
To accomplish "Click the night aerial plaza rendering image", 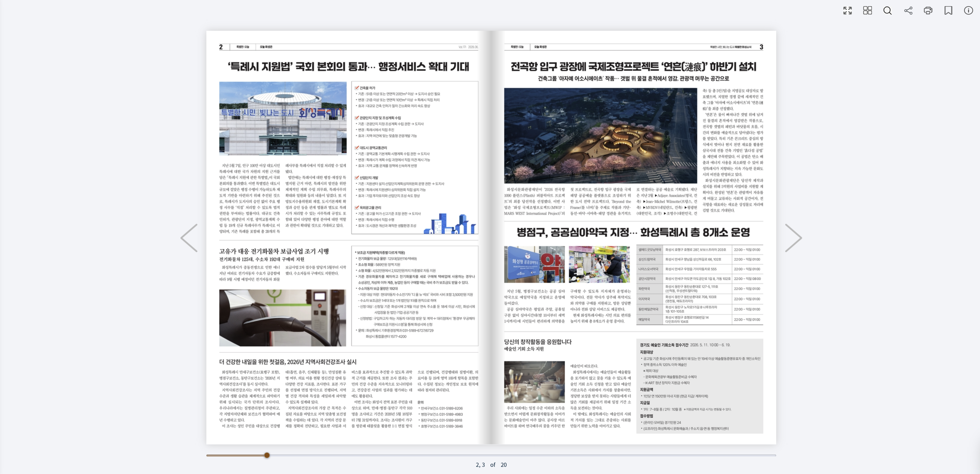I will coord(600,136).
